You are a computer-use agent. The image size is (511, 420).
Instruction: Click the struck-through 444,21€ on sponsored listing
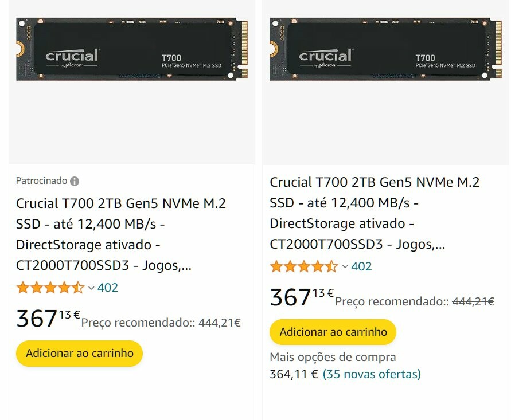coord(220,323)
